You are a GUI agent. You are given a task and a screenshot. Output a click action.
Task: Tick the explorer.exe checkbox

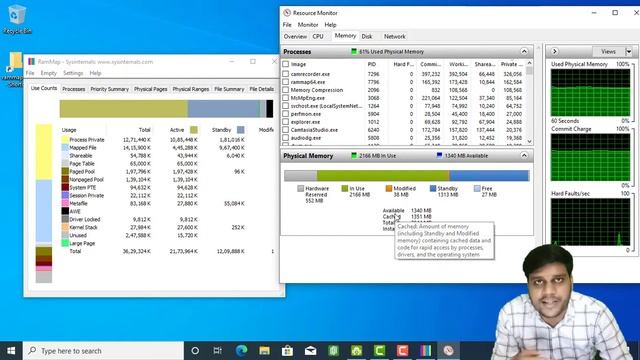[286, 122]
